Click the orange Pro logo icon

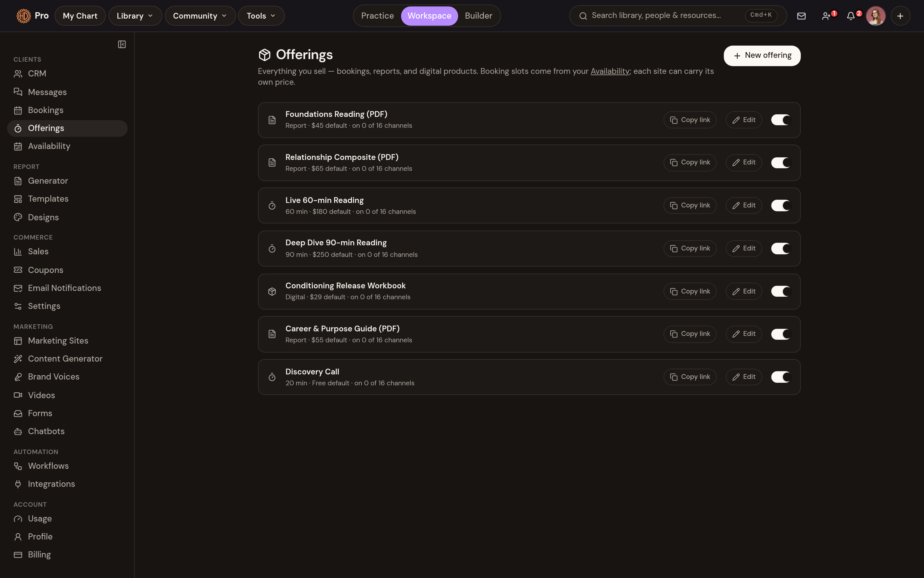pyautogui.click(x=23, y=16)
